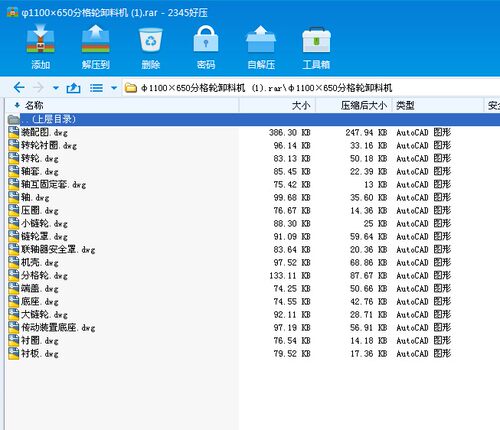500x430 pixels.
Task: Click the forward navigation arrow
Action: (x=39, y=88)
